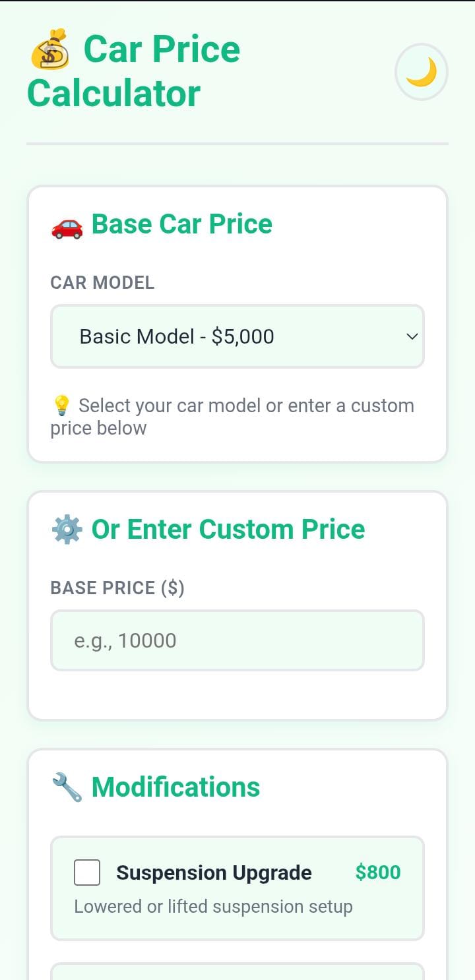
Task: Enable the Suspension Upgrade checkbox
Action: [87, 873]
